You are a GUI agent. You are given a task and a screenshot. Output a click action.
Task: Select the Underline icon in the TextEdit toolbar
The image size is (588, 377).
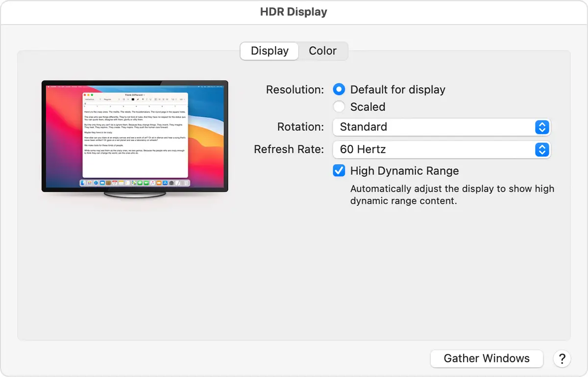150,99
